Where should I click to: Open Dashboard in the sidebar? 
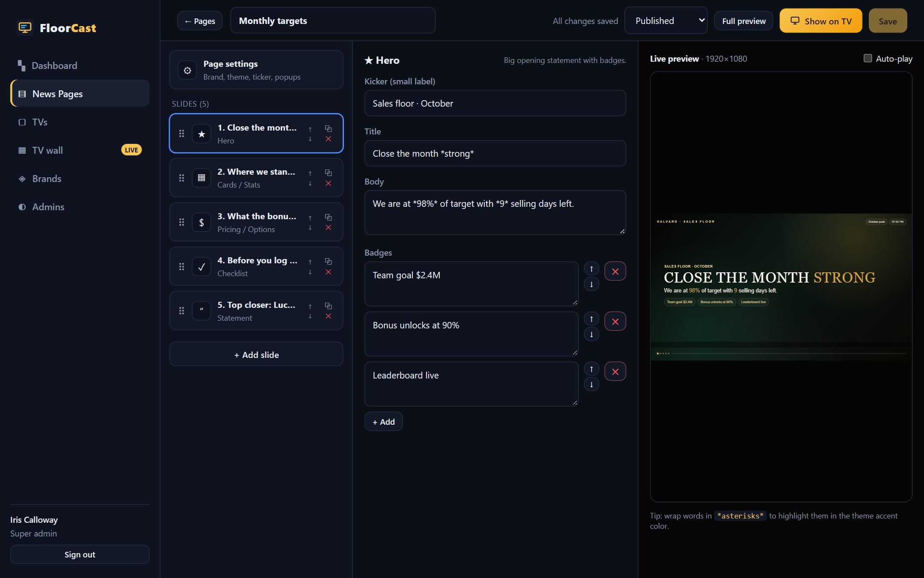click(x=80, y=66)
